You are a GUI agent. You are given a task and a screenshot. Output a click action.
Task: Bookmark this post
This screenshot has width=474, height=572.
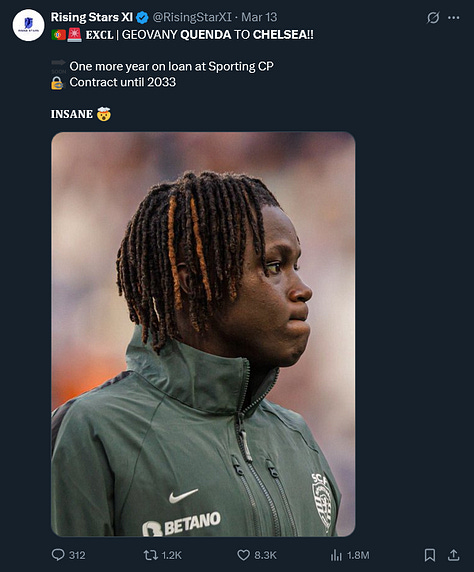point(430,555)
